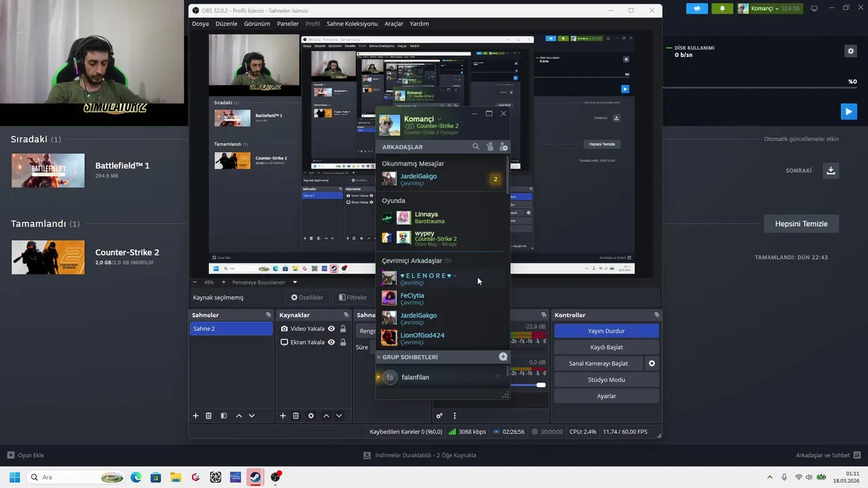
Task: Open Steam downloads settings gear
Action: [850, 51]
